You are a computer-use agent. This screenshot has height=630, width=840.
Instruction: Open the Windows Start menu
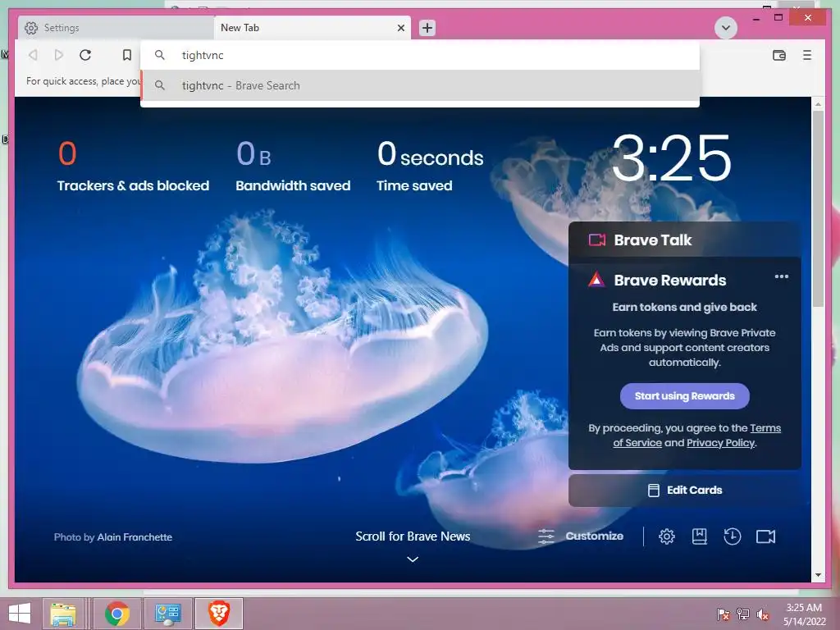(x=20, y=614)
